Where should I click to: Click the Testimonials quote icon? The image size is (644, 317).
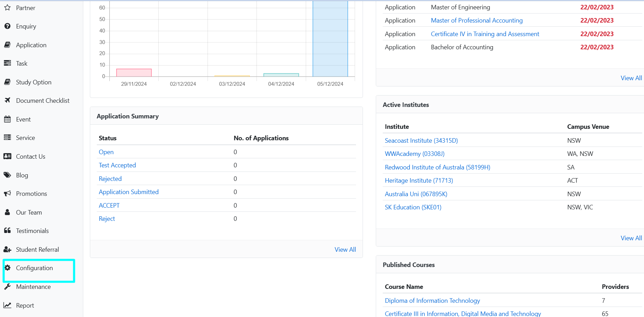click(7, 231)
